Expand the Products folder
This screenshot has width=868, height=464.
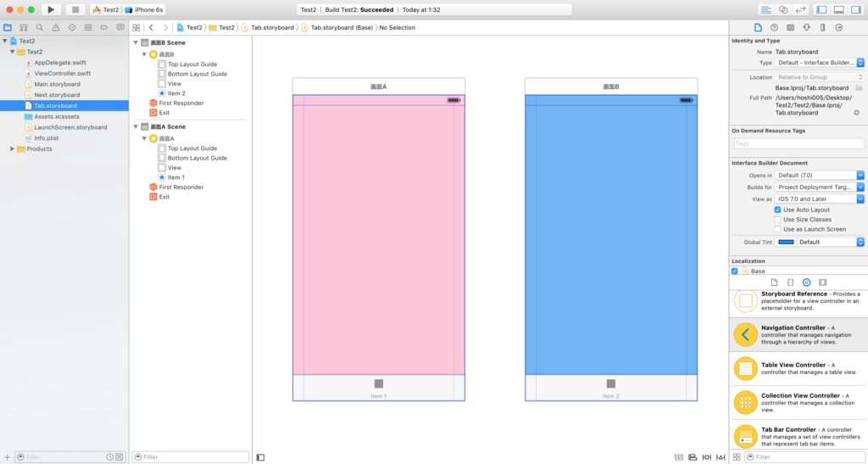coord(12,149)
